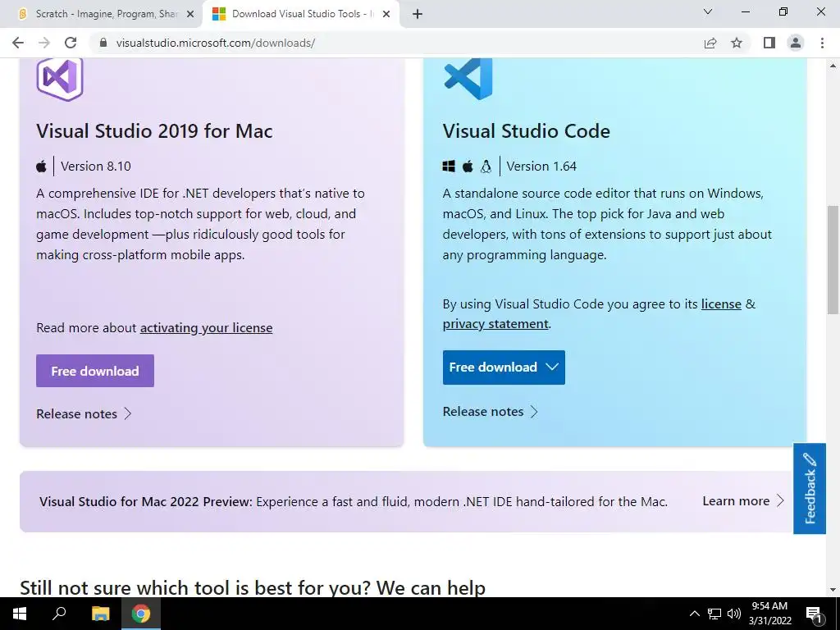View Release notes for Visual Studio Code
This screenshot has width=840, height=630.
click(x=491, y=412)
